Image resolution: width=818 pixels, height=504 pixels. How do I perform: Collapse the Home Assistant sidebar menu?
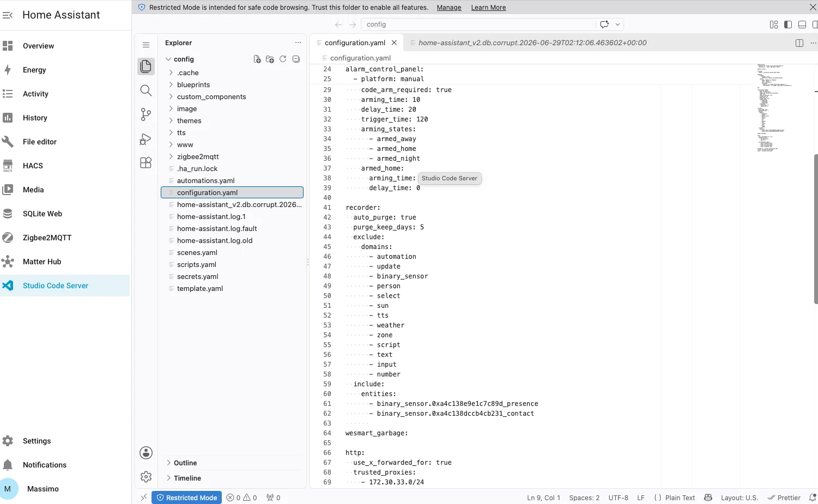pyautogui.click(x=8, y=15)
